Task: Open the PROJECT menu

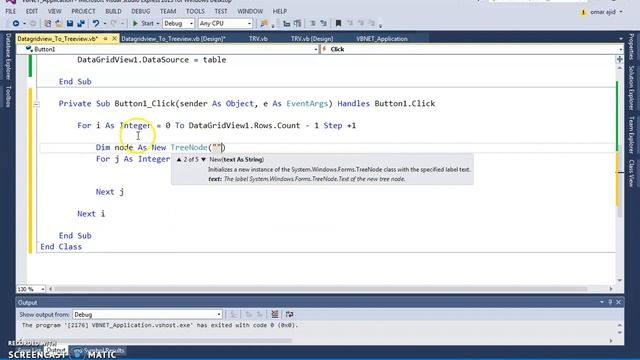Action: click(x=83, y=11)
